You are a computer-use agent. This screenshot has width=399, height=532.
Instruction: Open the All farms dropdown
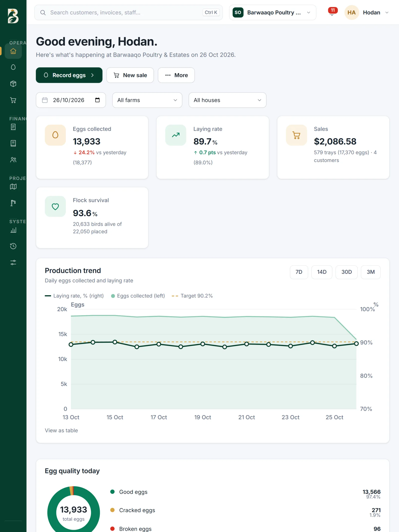pyautogui.click(x=147, y=100)
